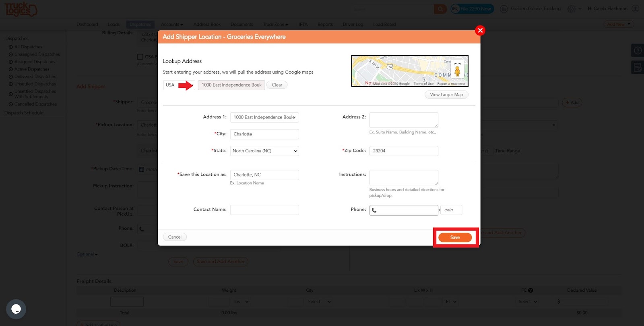Click the View Larger Map button
Viewport: 644px width, 326px height.
[446, 95]
